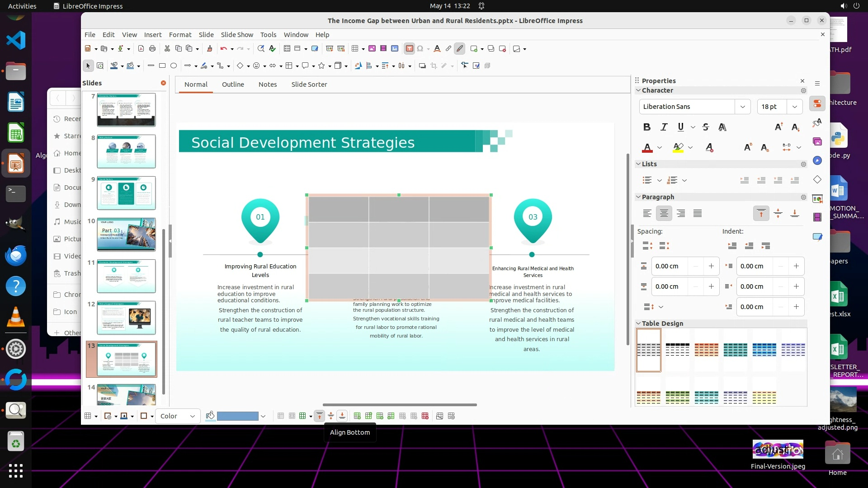Select the Ellipse drawing tool
Screen dimensions: 868x488
tap(174, 66)
